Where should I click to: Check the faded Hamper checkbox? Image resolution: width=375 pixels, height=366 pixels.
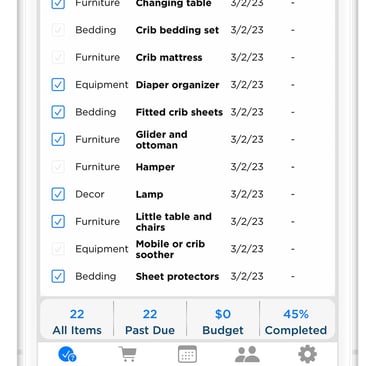58,167
